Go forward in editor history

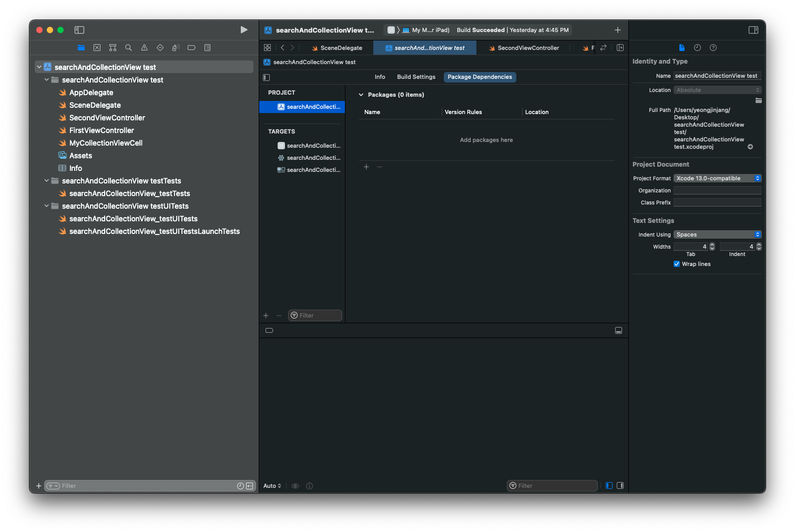coord(292,48)
